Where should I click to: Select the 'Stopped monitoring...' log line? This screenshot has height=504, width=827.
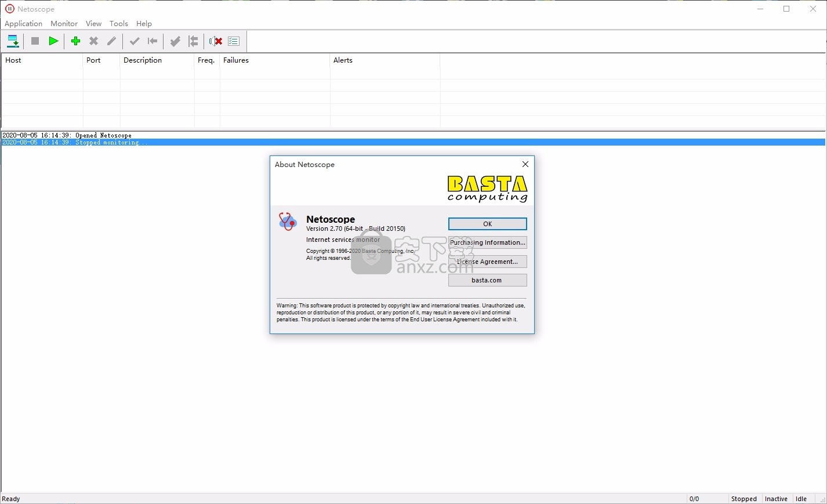pos(413,142)
